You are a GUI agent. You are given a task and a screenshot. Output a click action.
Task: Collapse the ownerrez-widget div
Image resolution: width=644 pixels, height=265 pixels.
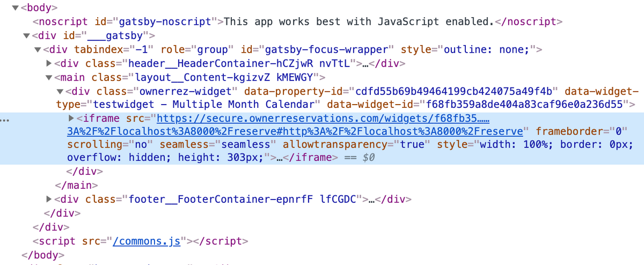[61, 91]
